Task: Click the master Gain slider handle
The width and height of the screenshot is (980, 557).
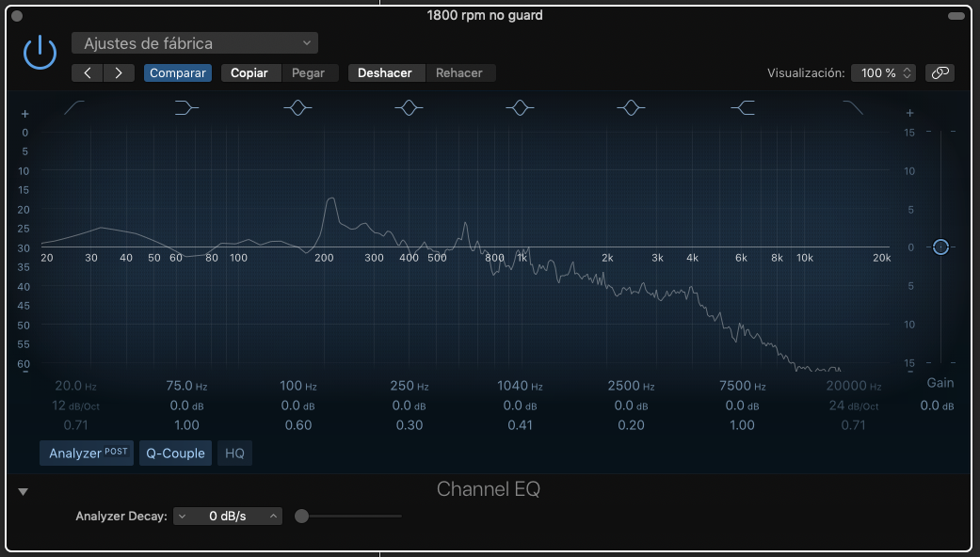Action: (x=940, y=247)
